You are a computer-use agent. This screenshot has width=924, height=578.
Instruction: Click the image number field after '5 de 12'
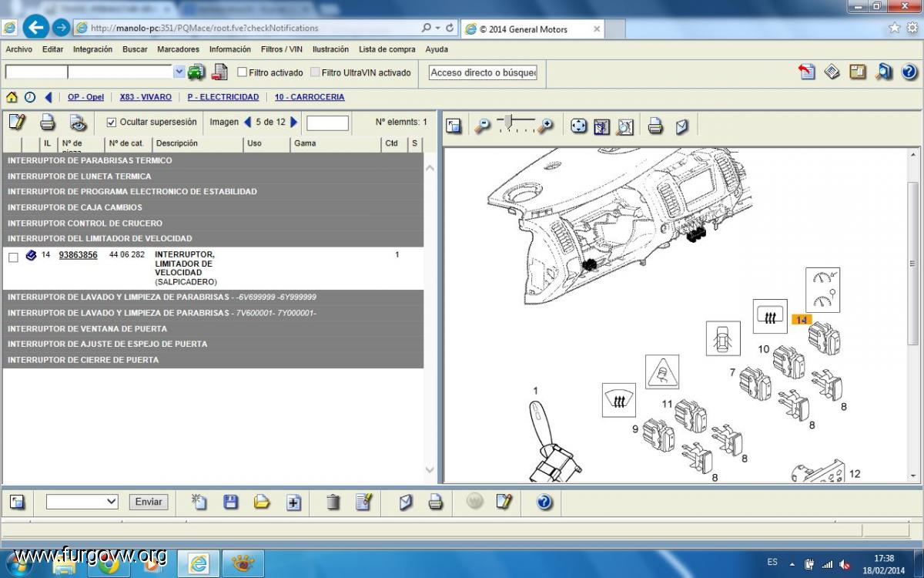327,123
